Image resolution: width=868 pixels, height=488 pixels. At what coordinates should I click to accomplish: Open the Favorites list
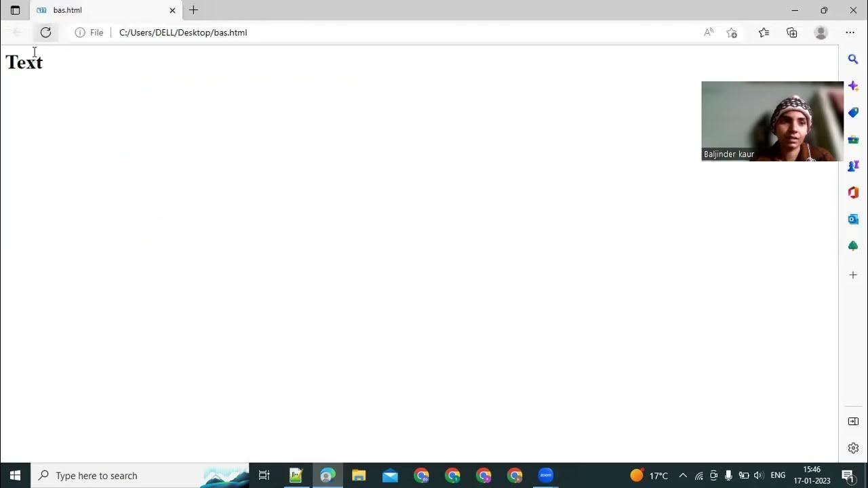pos(764,33)
